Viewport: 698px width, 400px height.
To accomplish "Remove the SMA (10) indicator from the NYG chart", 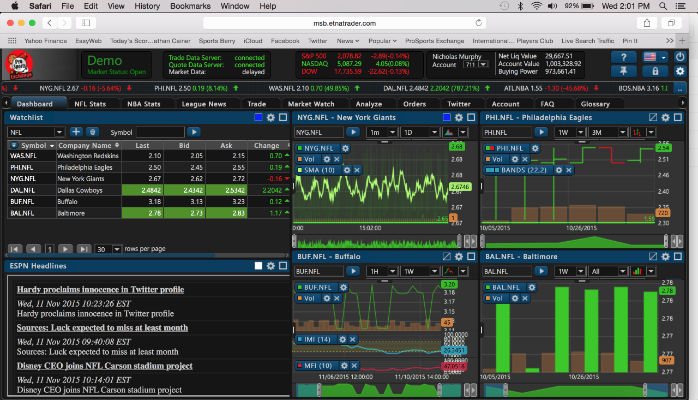I will click(x=357, y=170).
